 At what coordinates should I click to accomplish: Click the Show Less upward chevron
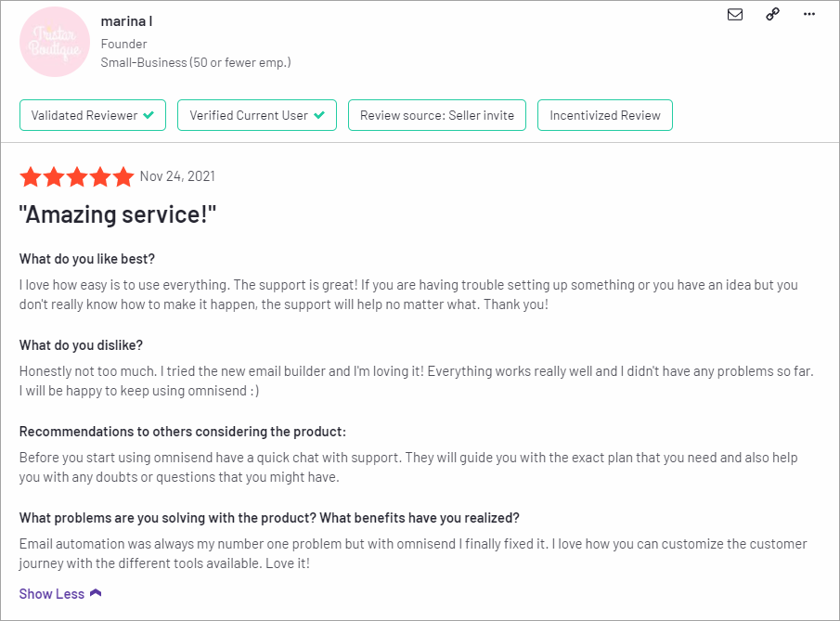(x=96, y=593)
